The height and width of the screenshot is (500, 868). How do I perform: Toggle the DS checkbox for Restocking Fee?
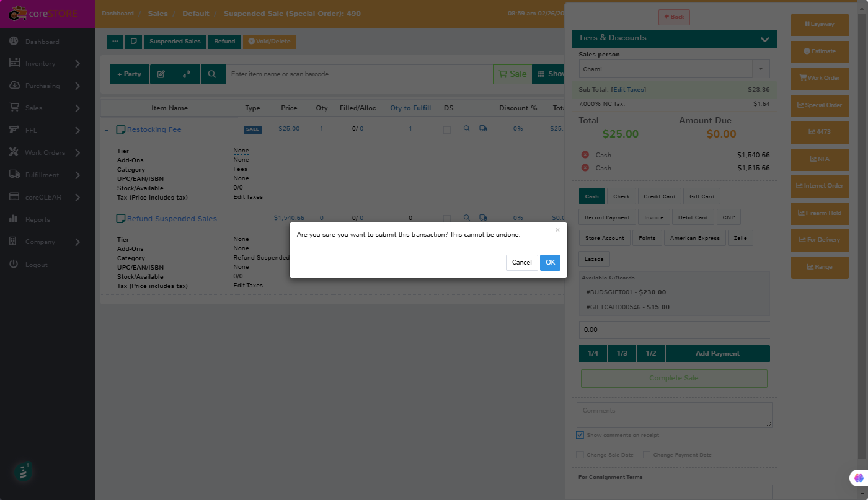tap(447, 130)
